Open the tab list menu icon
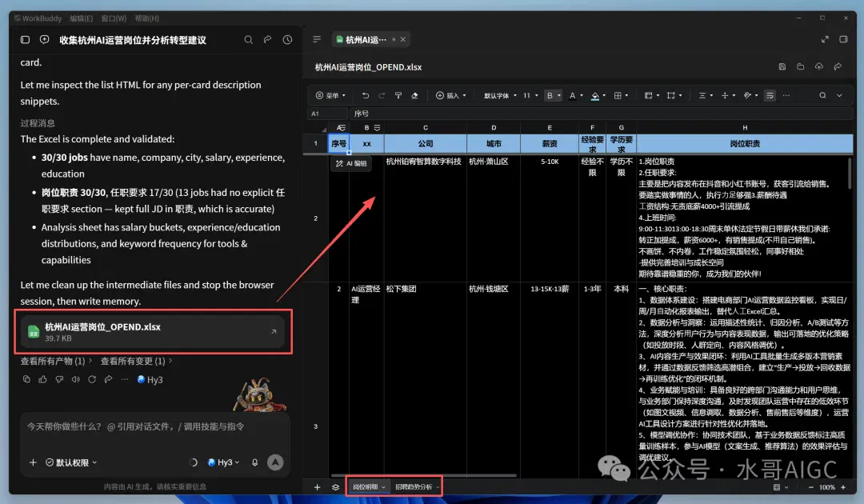 coord(317,39)
